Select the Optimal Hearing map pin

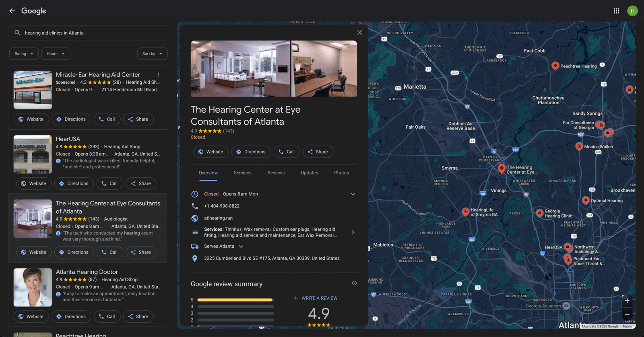click(x=586, y=200)
